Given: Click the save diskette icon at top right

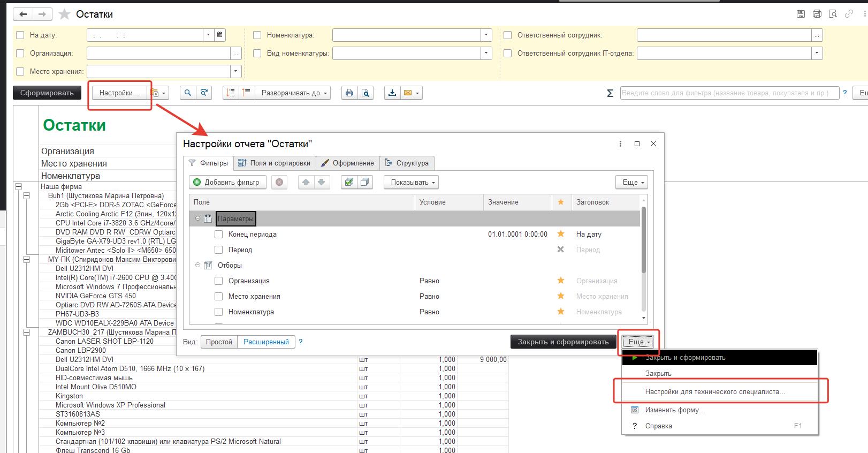Looking at the screenshot, I should tap(801, 14).
